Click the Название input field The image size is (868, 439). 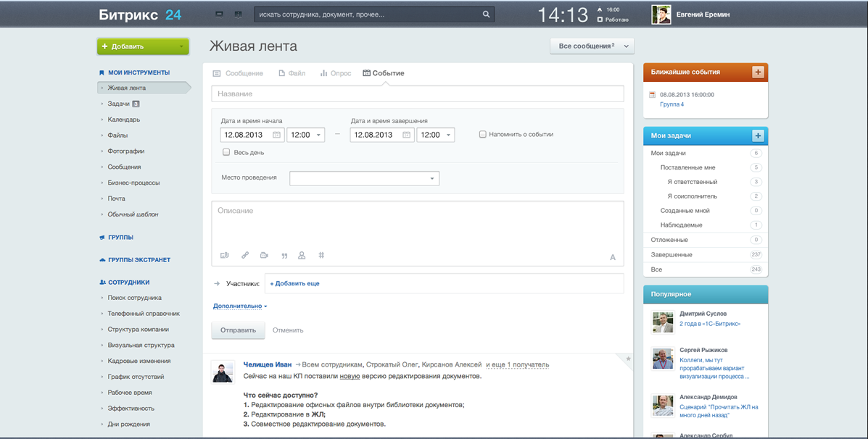coord(418,94)
